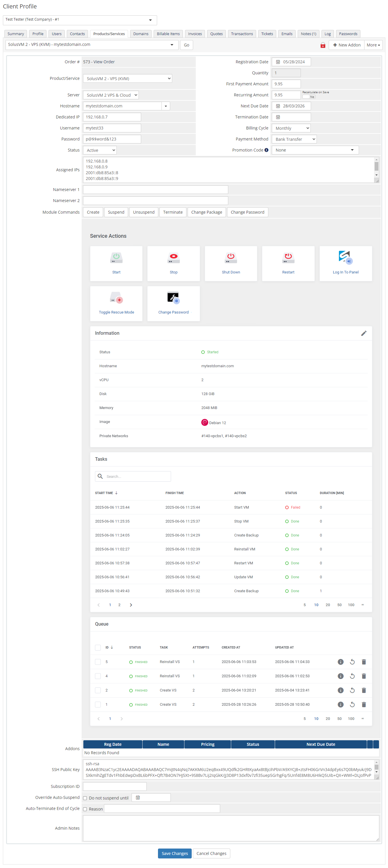Click the Change Password service icon
Image resolution: width=388 pixels, height=868 pixels.
tap(174, 298)
